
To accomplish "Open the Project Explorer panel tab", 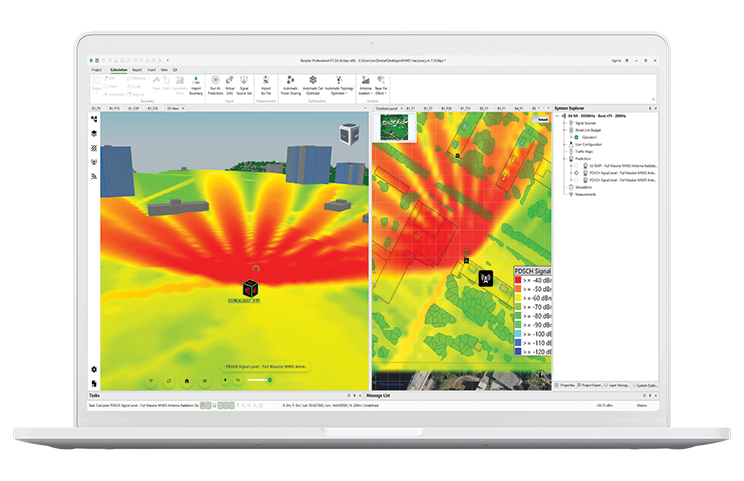I will (590, 385).
